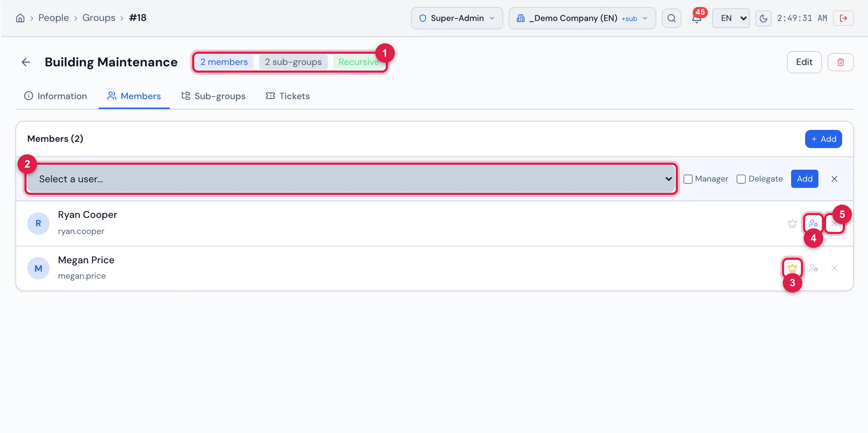The height and width of the screenshot is (433, 868).
Task: Click the username ryan.cooper
Action: pyautogui.click(x=81, y=232)
